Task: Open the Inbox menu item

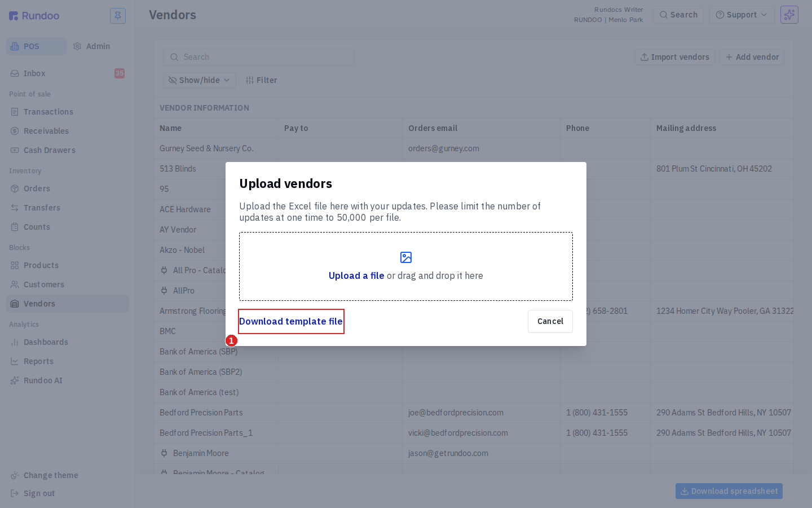Action: pos(67,73)
